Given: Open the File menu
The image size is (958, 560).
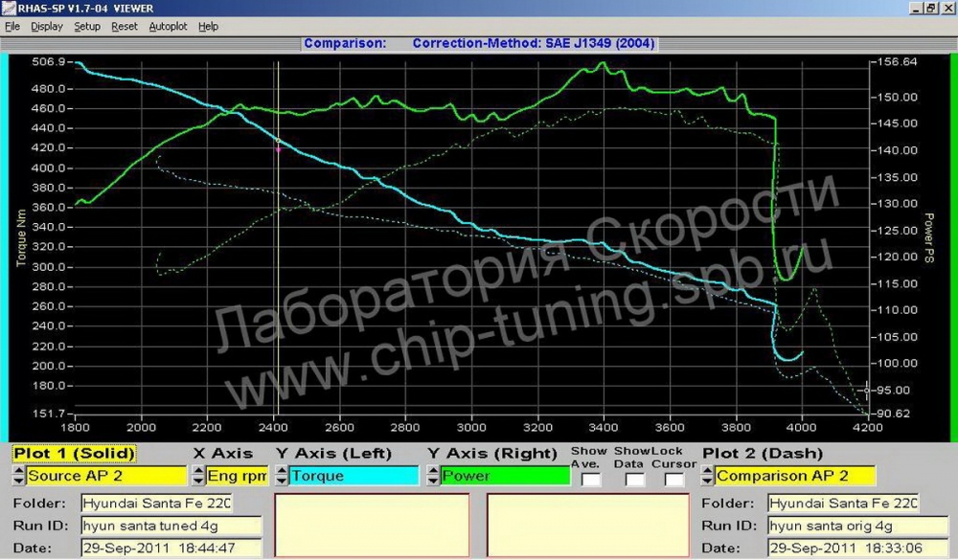Looking at the screenshot, I should coord(12,26).
